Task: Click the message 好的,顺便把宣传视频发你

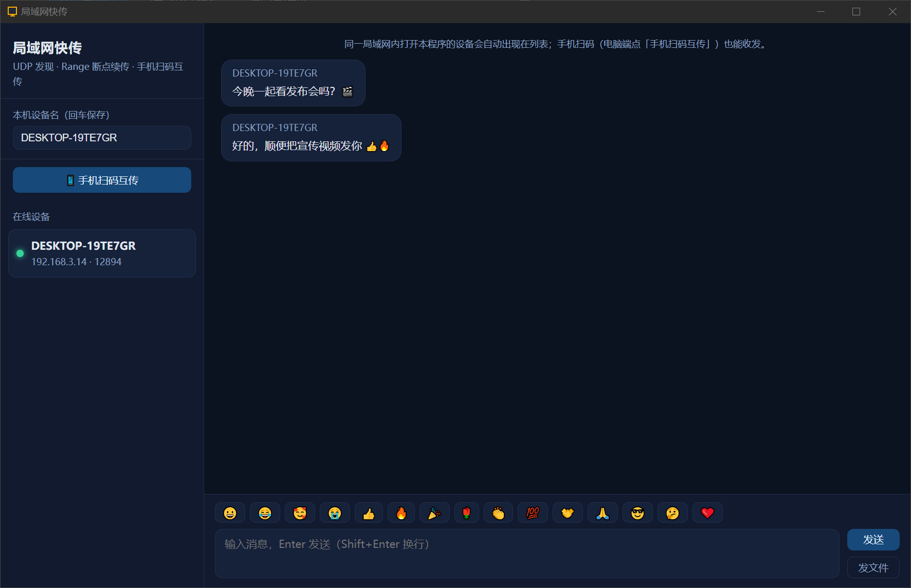Action: point(311,138)
